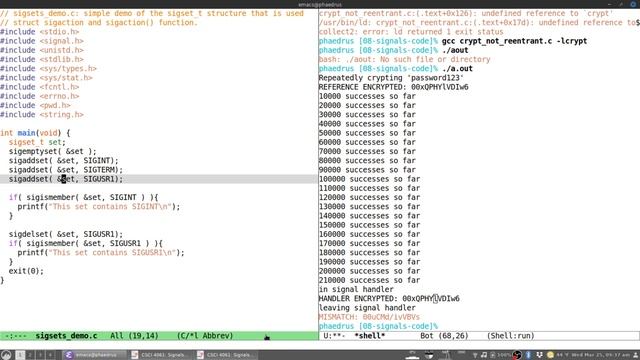Click the exit(0); line
640x360 pixels.
26,271
